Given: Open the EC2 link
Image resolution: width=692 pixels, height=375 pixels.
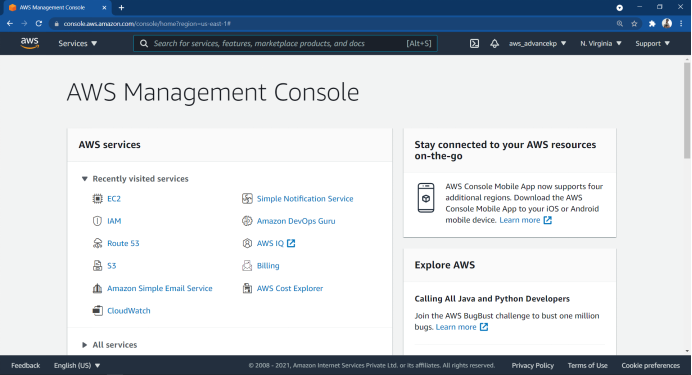Looking at the screenshot, I should coord(114,199).
